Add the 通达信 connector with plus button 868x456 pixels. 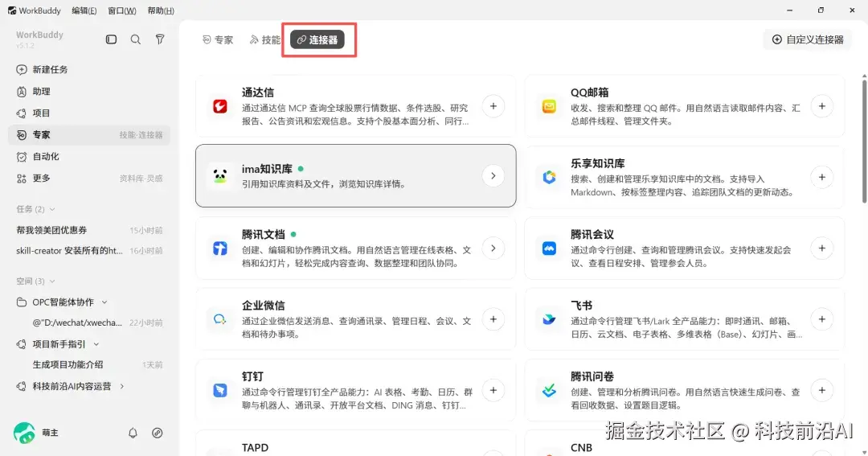click(x=493, y=106)
